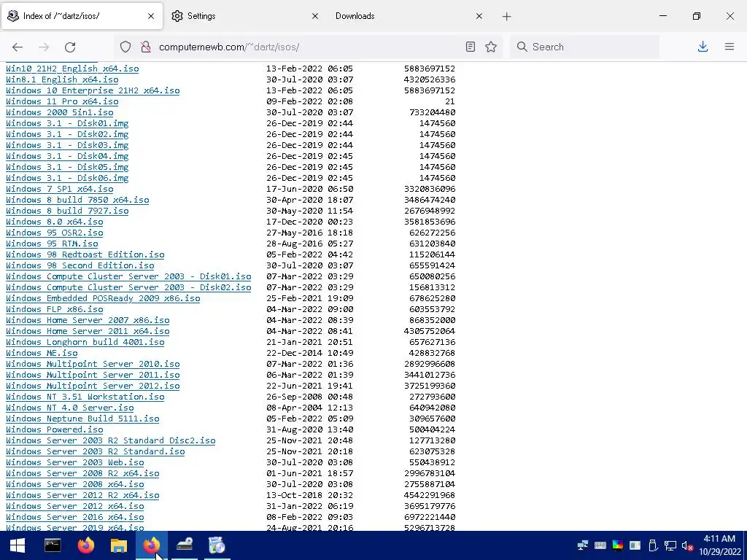747x560 pixels.
Task: Click USB device tray icon
Action: [653, 545]
